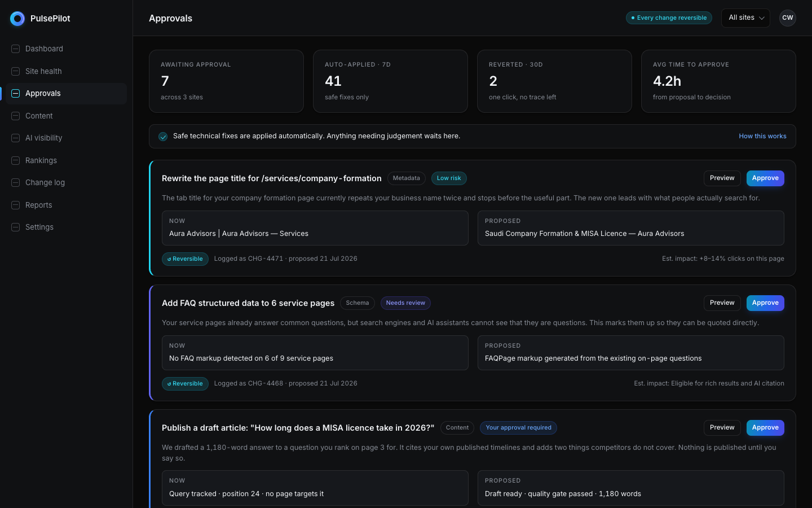Open the Auto-applied 7D stat card
The image size is (812, 508).
click(x=390, y=81)
